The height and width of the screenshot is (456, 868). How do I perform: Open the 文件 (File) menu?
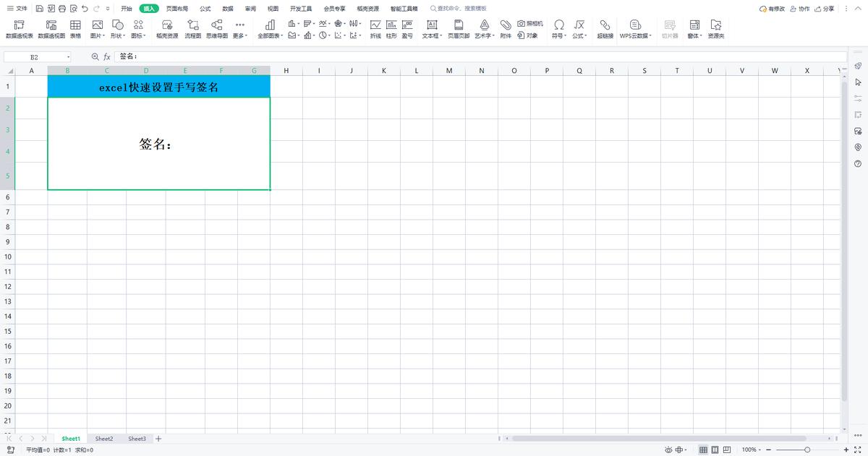(17, 9)
